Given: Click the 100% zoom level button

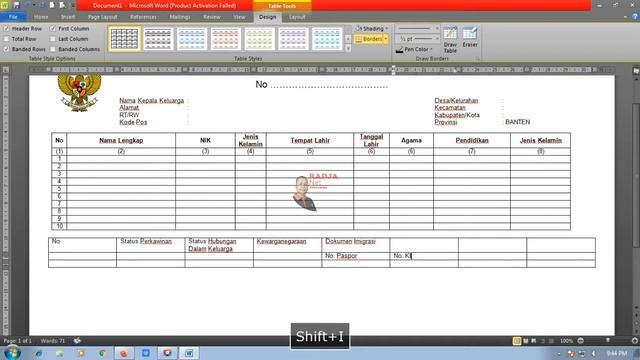Looking at the screenshot, I should click(566, 341).
